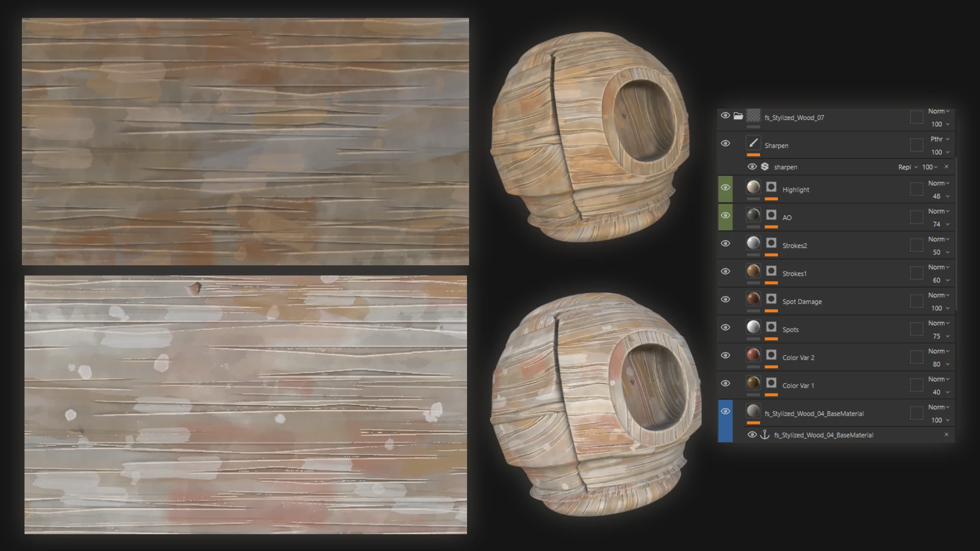Viewport: 980px width, 551px height.
Task: Open Strokes1 blend mode dropdown
Action: (939, 267)
